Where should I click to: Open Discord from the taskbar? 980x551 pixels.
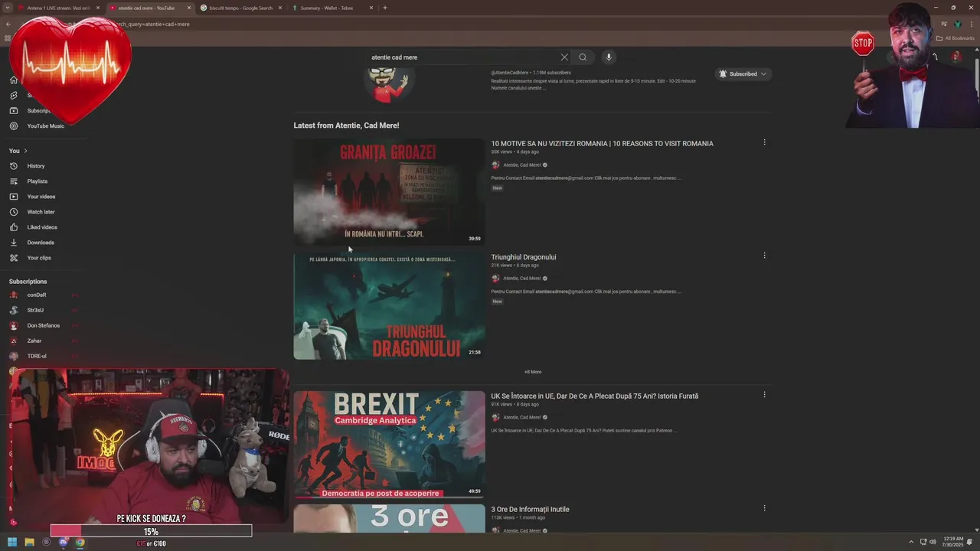pos(63,543)
